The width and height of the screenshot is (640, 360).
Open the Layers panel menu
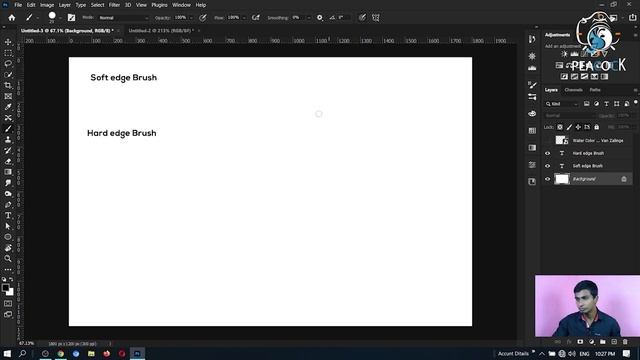(635, 90)
